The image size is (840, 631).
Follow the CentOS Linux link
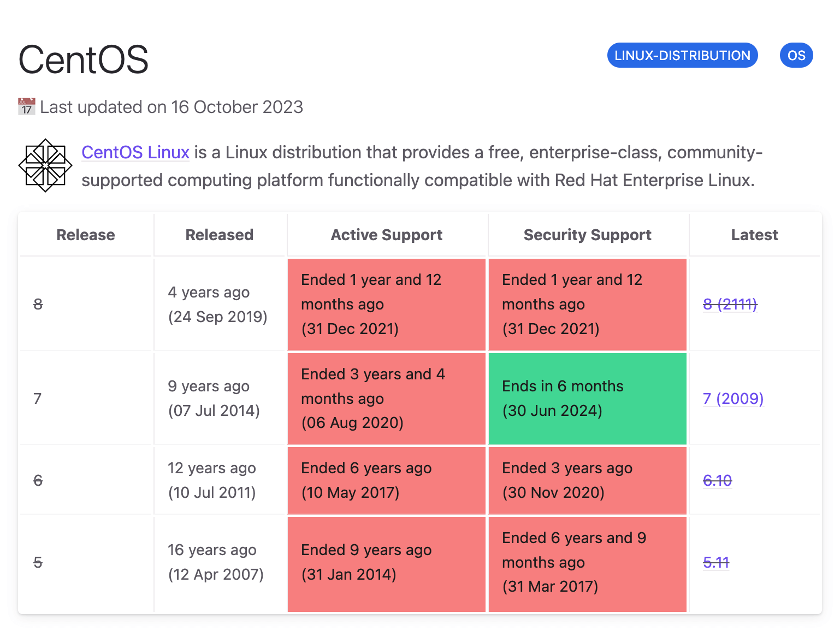coord(135,152)
